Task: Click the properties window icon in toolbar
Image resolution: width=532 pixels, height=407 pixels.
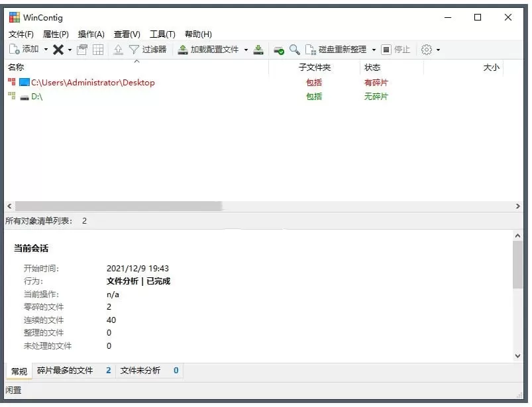Action: [81, 50]
